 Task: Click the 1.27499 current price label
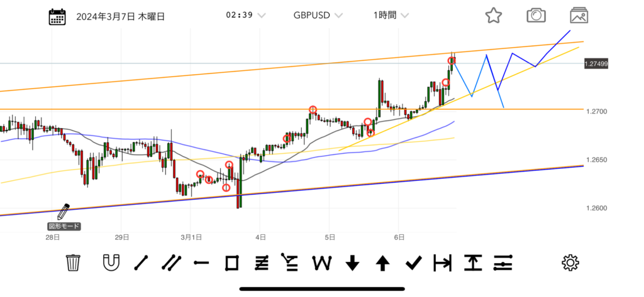595,64
